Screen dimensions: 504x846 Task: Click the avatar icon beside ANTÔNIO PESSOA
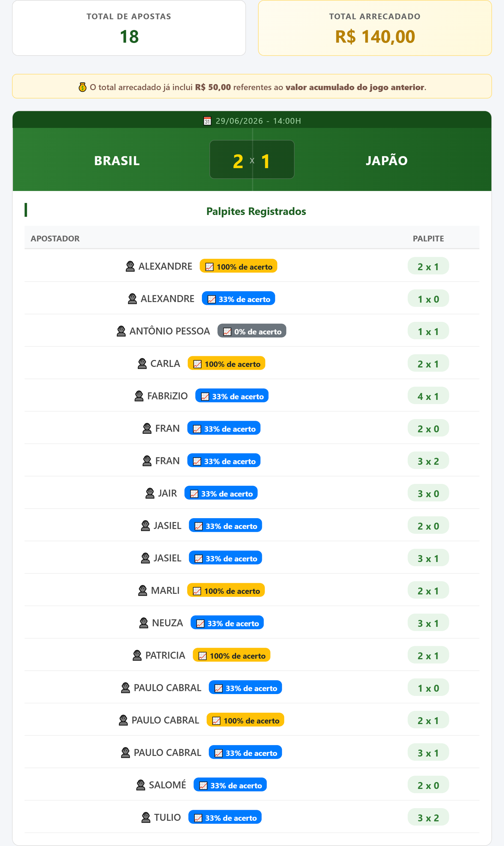coord(121,331)
